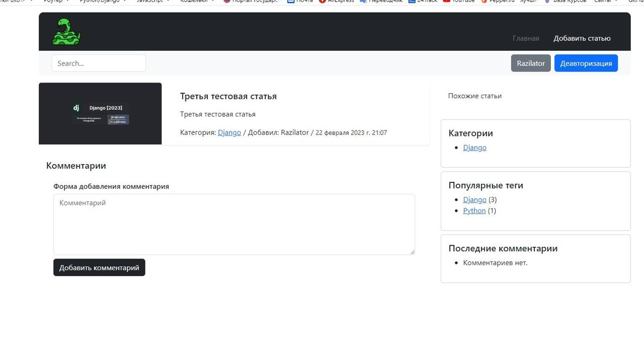This screenshot has width=644, height=341.
Task: Click the Комментариев нет. list entry
Action: pyautogui.click(x=496, y=263)
